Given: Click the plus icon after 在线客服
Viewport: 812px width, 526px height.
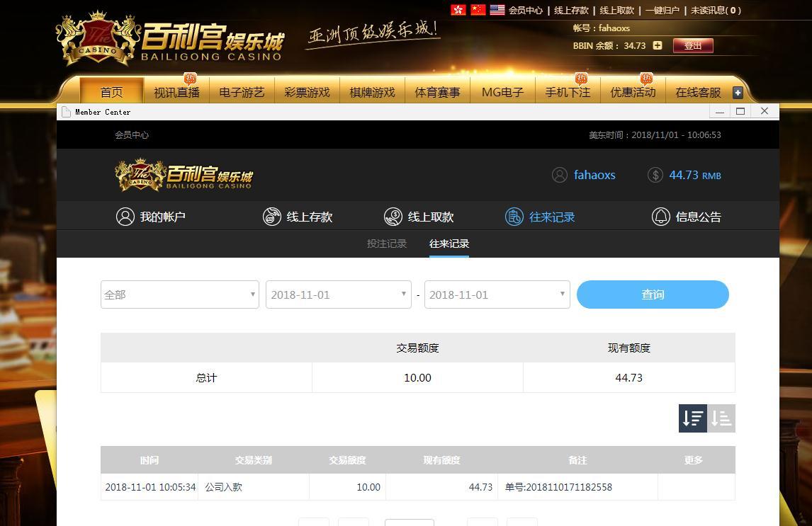Looking at the screenshot, I should (738, 93).
